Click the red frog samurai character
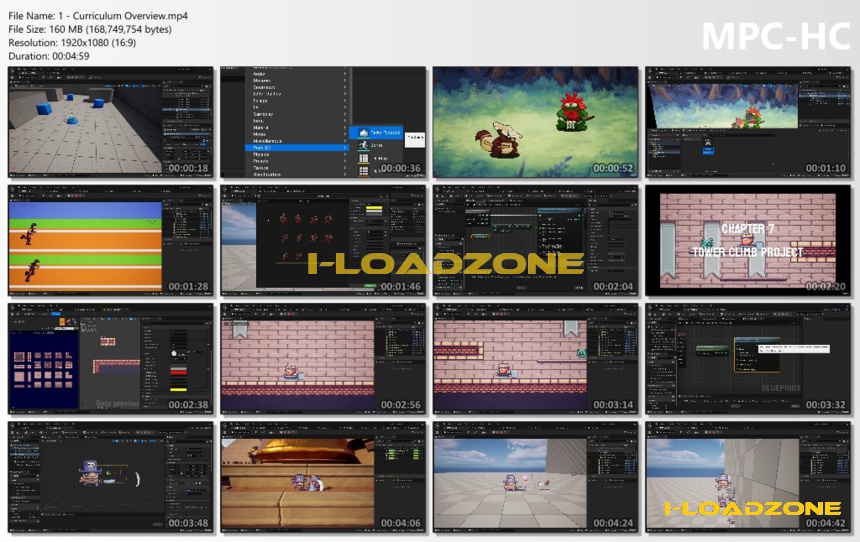Image resolution: width=860 pixels, height=542 pixels. (573, 112)
